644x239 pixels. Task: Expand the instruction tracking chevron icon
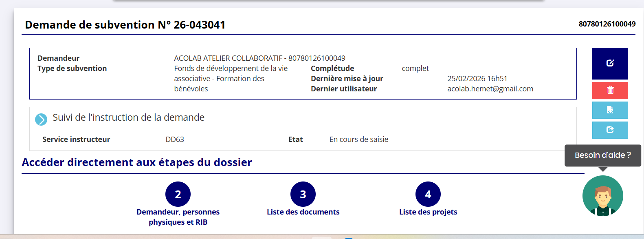[x=41, y=119]
